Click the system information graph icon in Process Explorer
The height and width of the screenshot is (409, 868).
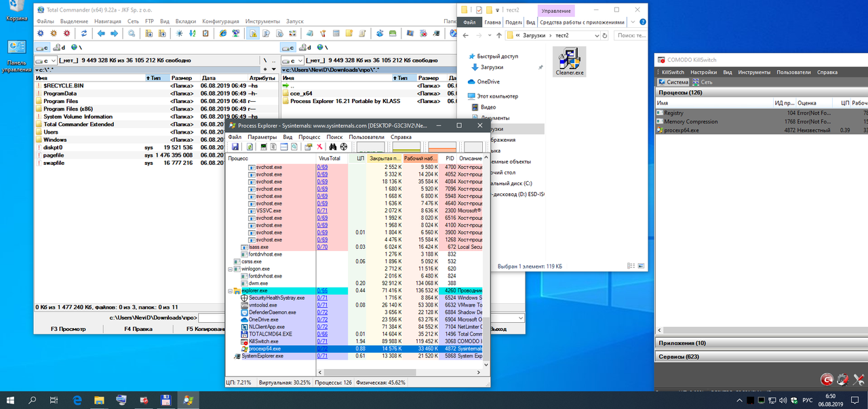tap(264, 147)
